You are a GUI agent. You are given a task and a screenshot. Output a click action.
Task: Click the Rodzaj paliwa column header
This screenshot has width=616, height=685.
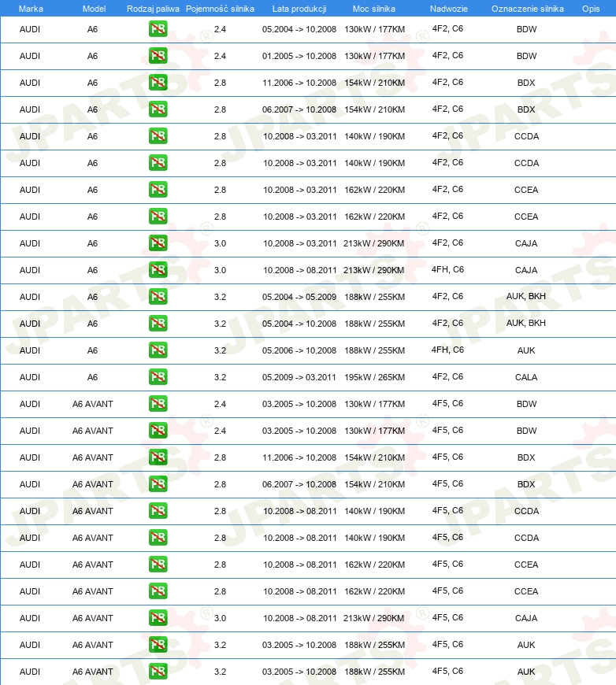153,9
